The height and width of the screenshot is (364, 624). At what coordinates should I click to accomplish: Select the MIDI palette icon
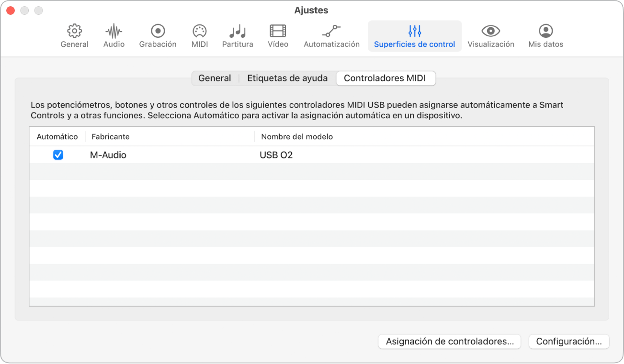pyautogui.click(x=199, y=32)
